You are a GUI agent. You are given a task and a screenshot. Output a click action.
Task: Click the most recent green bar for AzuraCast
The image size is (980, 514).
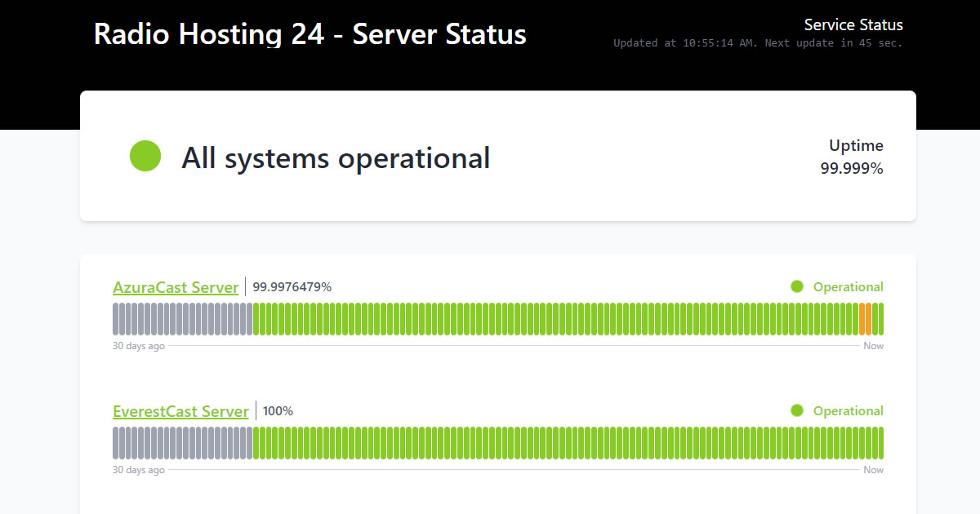click(x=880, y=318)
